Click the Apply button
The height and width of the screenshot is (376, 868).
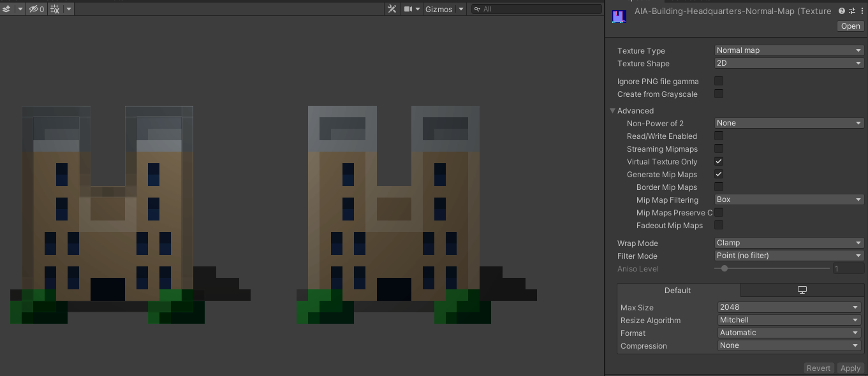click(x=850, y=368)
